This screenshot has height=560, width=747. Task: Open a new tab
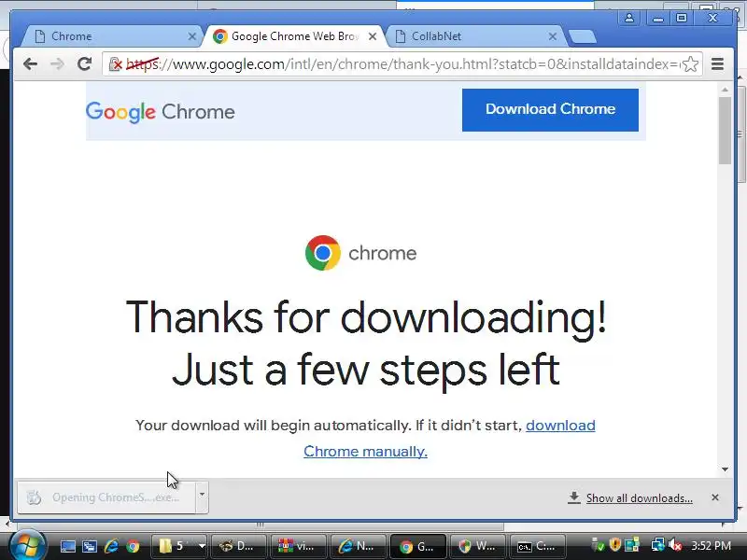[582, 36]
